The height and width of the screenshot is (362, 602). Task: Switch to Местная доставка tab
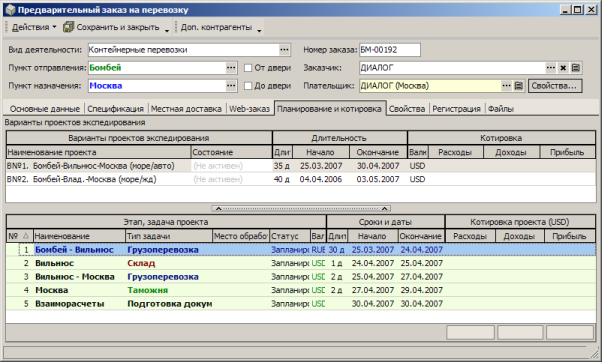(186, 109)
